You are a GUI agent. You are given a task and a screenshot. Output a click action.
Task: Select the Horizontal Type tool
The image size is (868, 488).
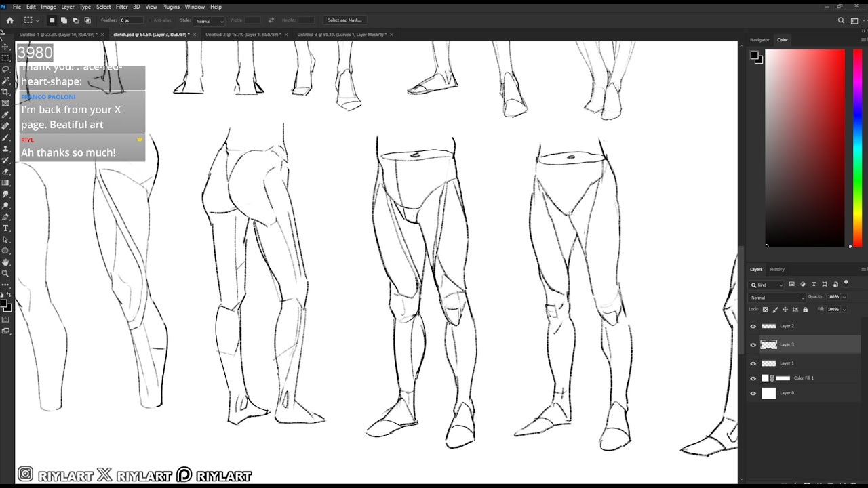5,228
